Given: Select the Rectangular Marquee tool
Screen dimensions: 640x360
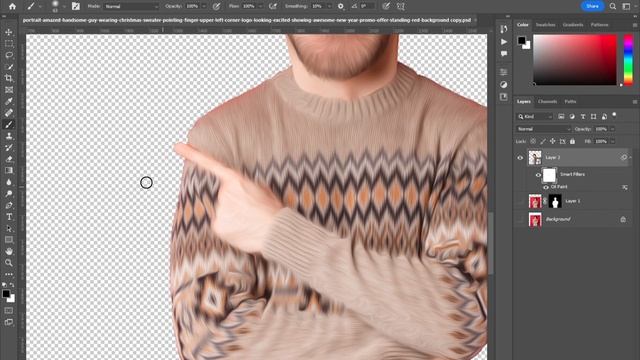Looking at the screenshot, I should pyautogui.click(x=9, y=44).
